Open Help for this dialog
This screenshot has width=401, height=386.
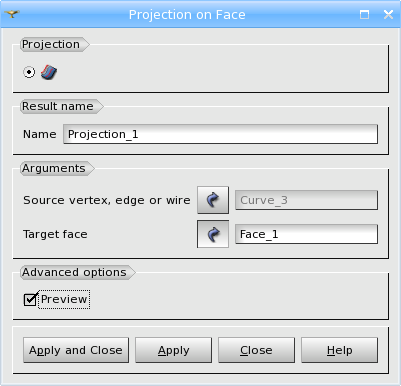[339, 350]
